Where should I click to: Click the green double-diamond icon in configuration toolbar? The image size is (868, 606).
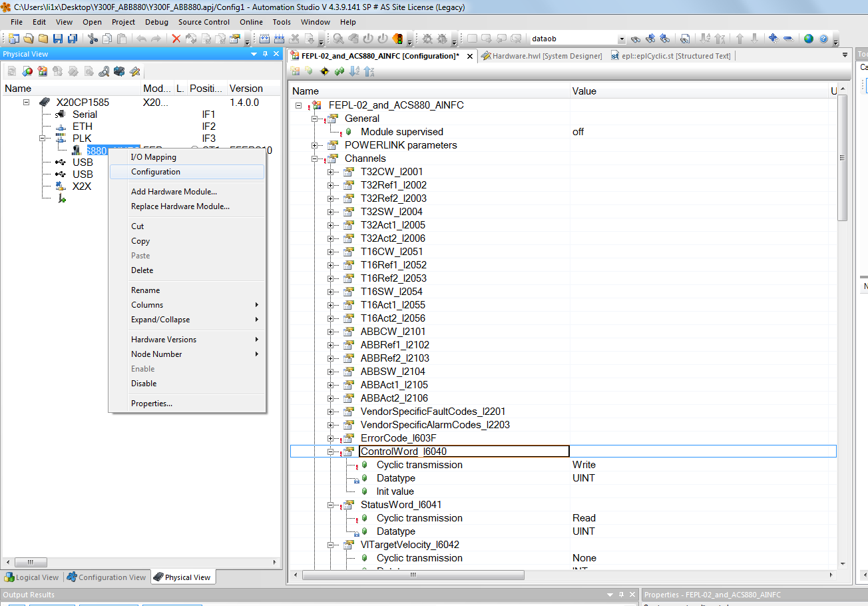339,71
